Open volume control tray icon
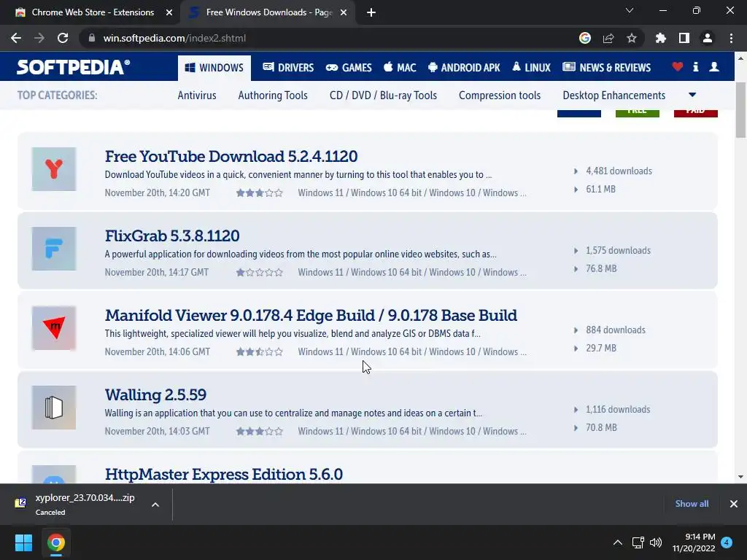The width and height of the screenshot is (747, 560). (656, 542)
